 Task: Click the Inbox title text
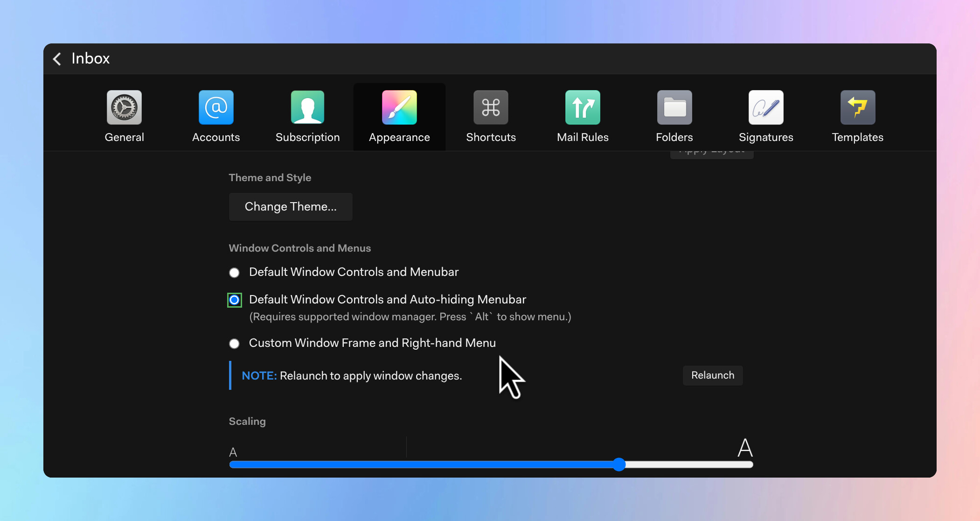[x=90, y=59]
